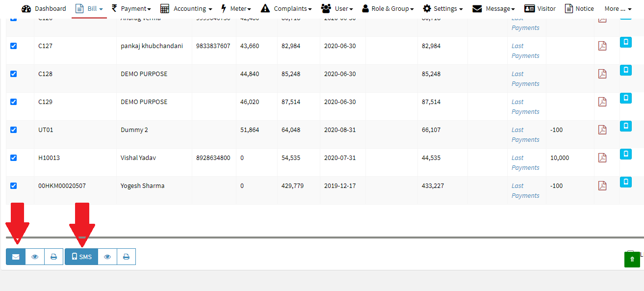This screenshot has width=644, height=291.
Task: Toggle checkbox for 00HKM00020507 row
Action: [14, 185]
